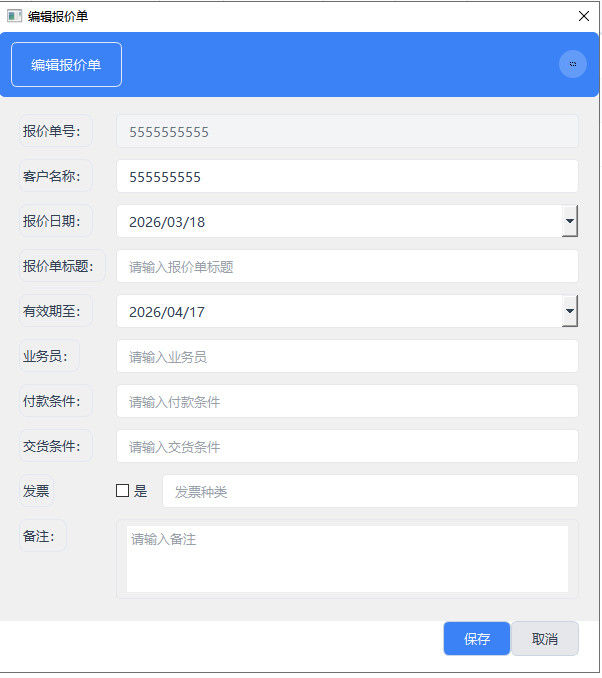Click the 交货条件 input field
Viewport: 602px width, 678px height.
coord(347,446)
